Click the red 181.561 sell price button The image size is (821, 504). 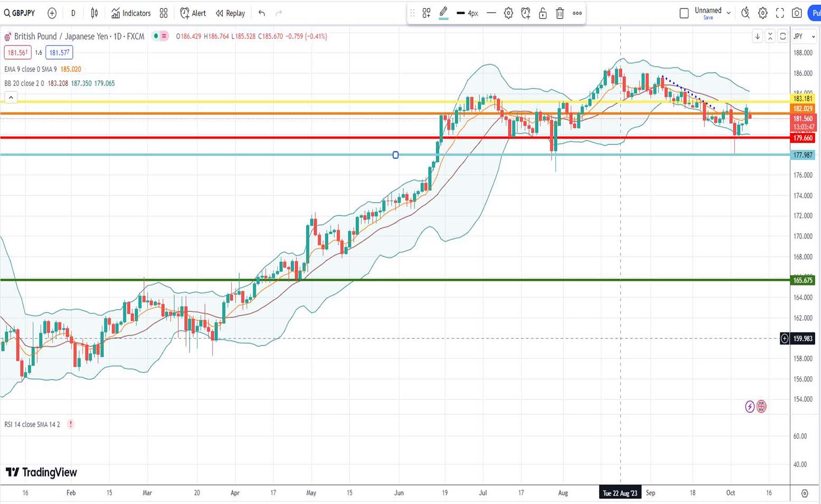click(x=17, y=53)
